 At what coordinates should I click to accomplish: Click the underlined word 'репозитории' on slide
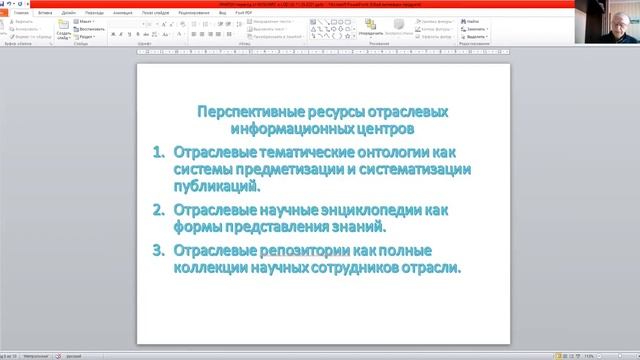[305, 250]
